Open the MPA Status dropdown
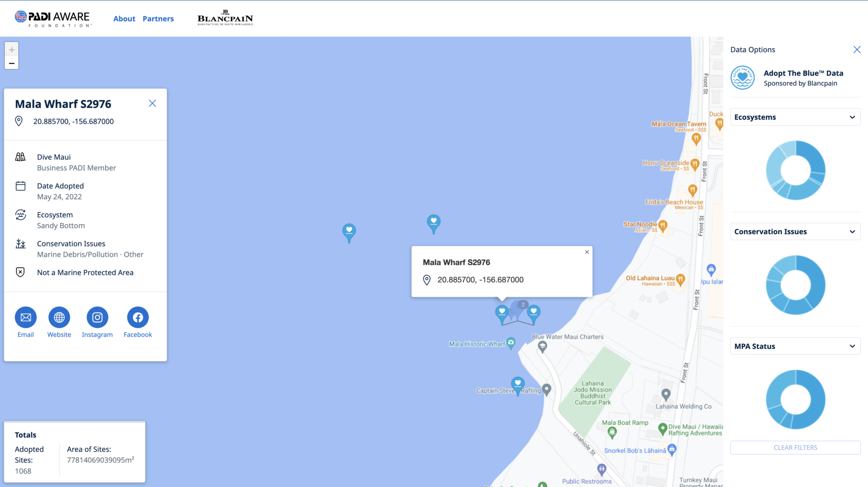The width and height of the screenshot is (868, 487). tap(795, 346)
